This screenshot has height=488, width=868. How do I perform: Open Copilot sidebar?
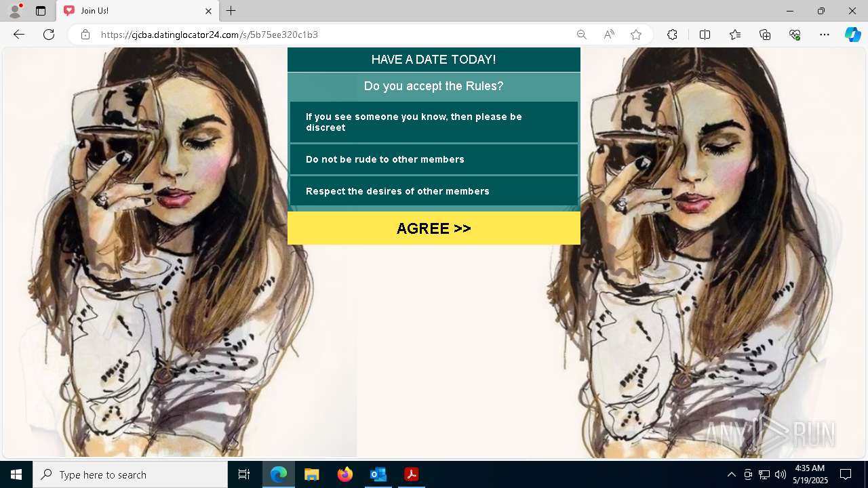[x=853, y=35]
